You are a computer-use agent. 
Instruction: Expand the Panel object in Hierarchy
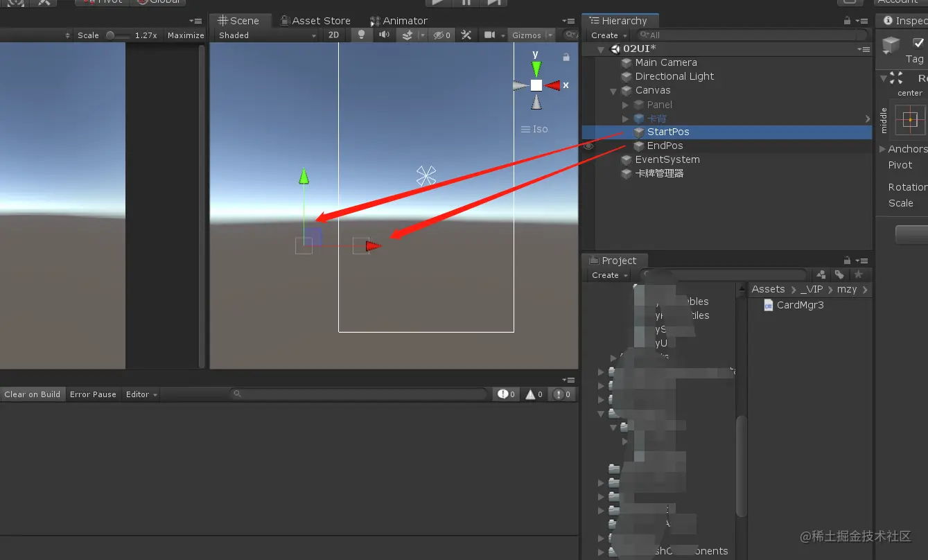(625, 105)
